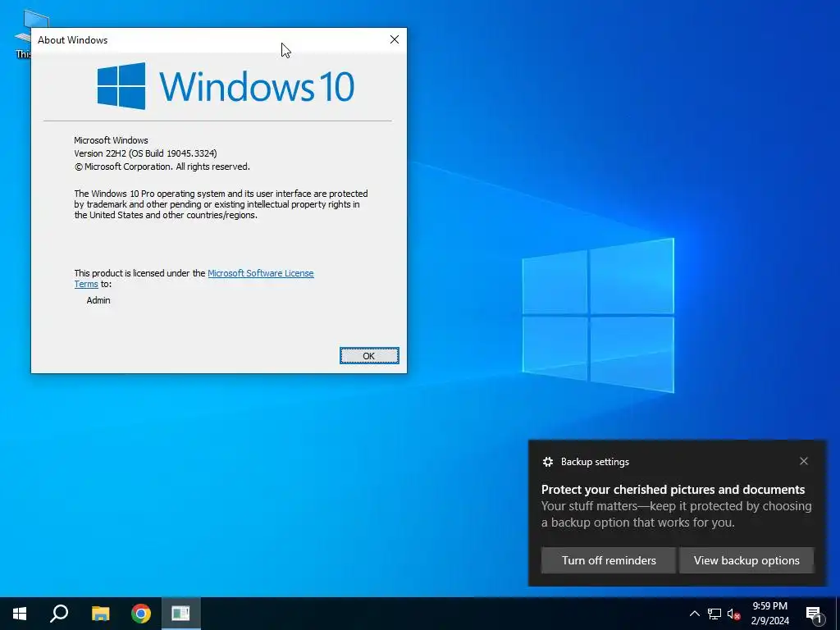Click the Windows 10 logo in dialog
Screen dimensions: 840x630
click(226, 85)
